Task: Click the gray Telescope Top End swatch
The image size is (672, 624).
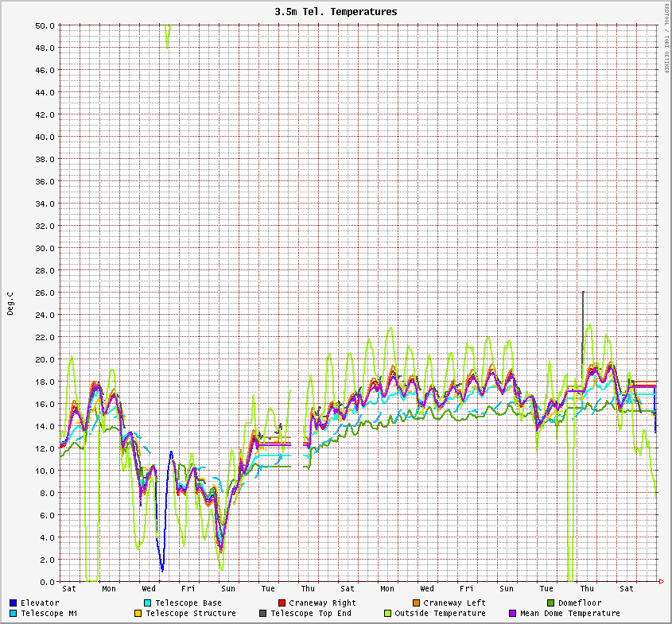Action: (x=262, y=614)
